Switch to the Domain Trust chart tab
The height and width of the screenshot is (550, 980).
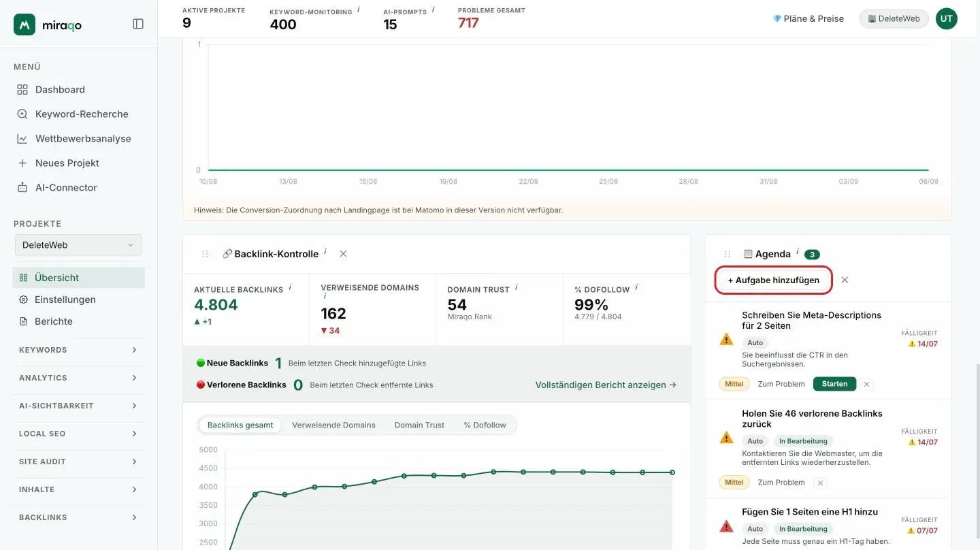pos(419,425)
